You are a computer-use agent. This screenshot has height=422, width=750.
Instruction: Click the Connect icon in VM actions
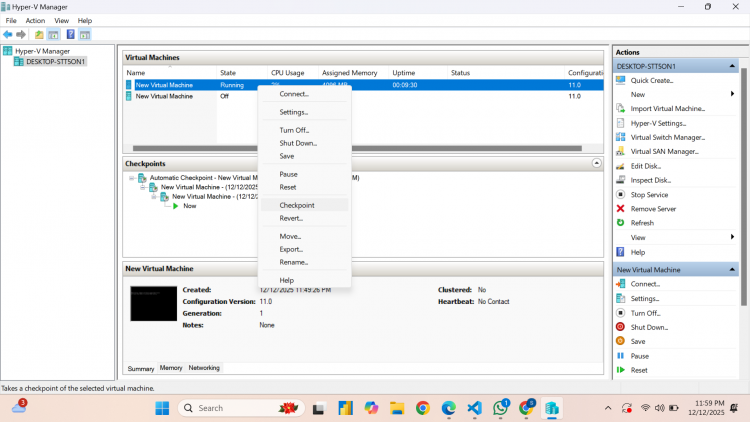(620, 284)
